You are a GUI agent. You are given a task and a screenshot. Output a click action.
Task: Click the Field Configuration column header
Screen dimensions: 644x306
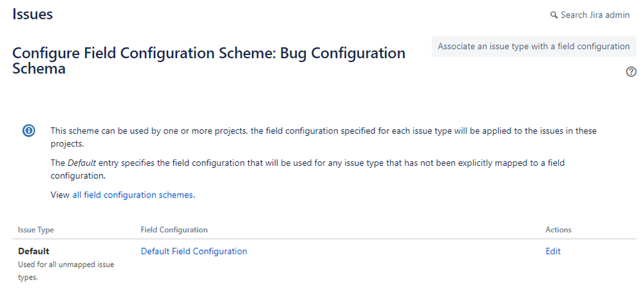click(174, 230)
